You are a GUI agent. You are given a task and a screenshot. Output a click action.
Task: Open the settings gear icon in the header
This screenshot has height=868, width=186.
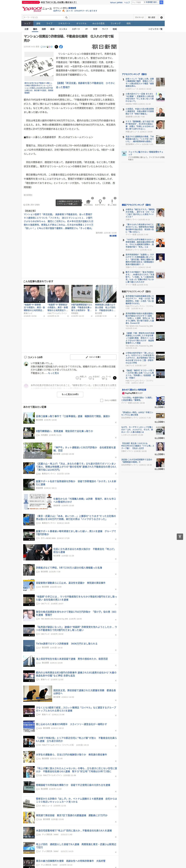(161, 17)
